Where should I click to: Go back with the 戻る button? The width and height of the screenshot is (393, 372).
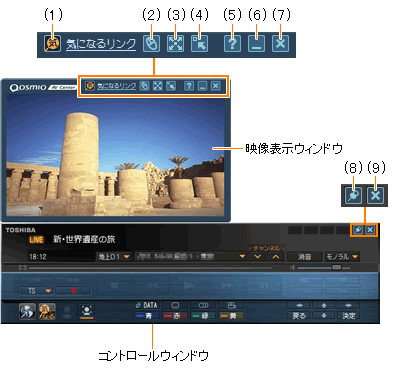299,316
